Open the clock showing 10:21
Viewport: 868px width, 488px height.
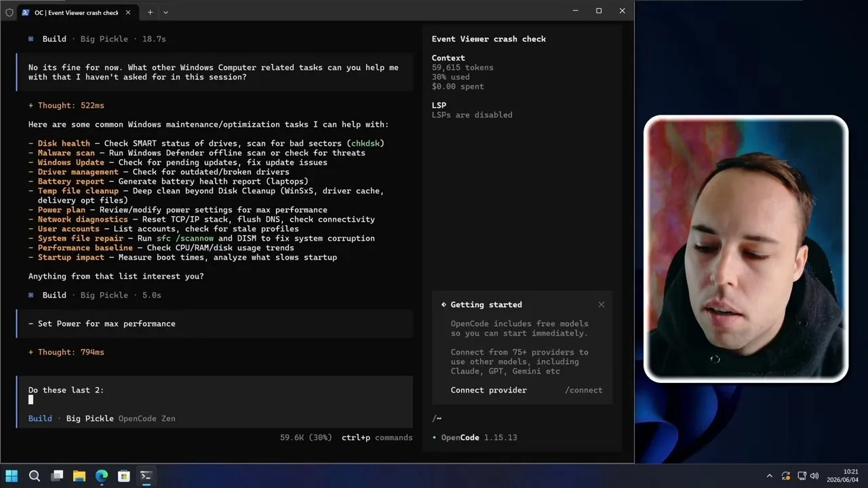click(842, 476)
